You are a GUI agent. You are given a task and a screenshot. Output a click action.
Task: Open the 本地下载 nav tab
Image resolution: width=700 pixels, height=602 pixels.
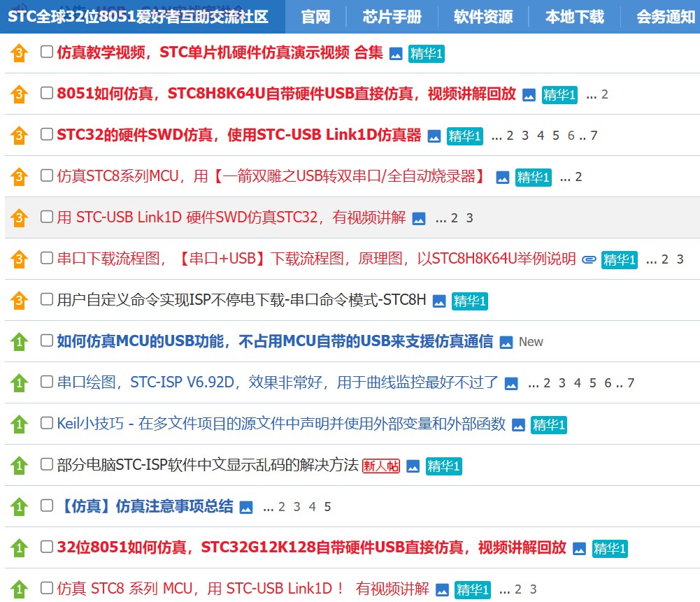(x=575, y=17)
